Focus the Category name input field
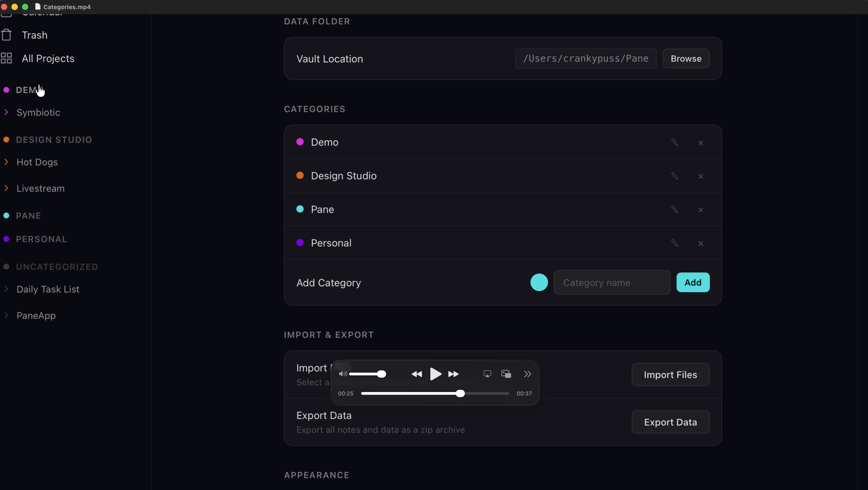 [x=612, y=282]
